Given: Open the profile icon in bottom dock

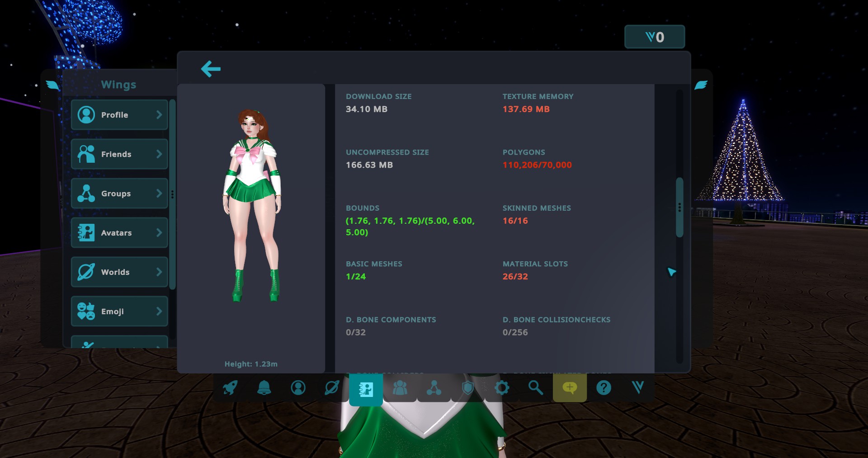Looking at the screenshot, I should [x=298, y=387].
